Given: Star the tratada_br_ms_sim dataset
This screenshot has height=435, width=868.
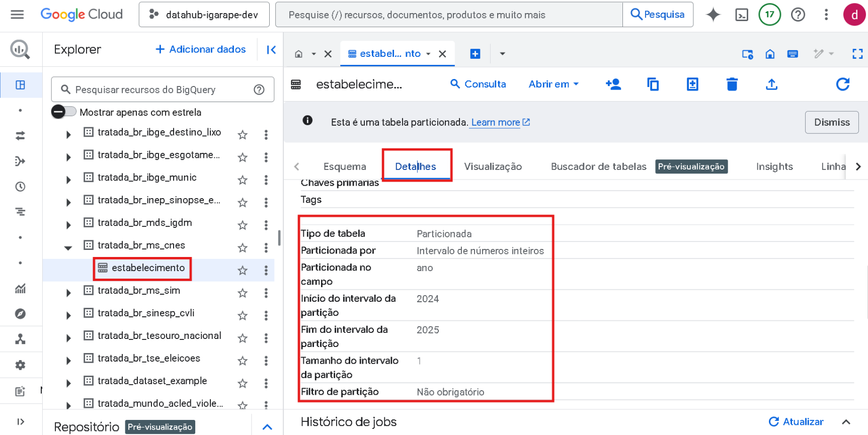Looking at the screenshot, I should (x=243, y=293).
